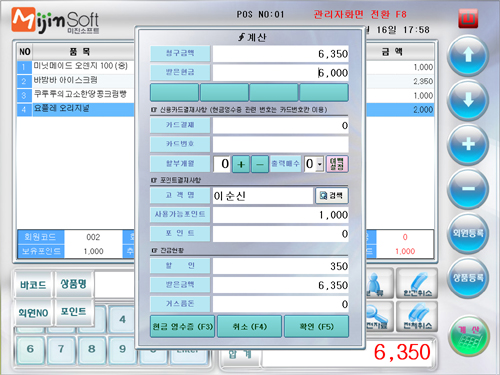Click the 보유포인트 value 1,000 at left
This screenshot has width=500, height=375.
(x=93, y=251)
